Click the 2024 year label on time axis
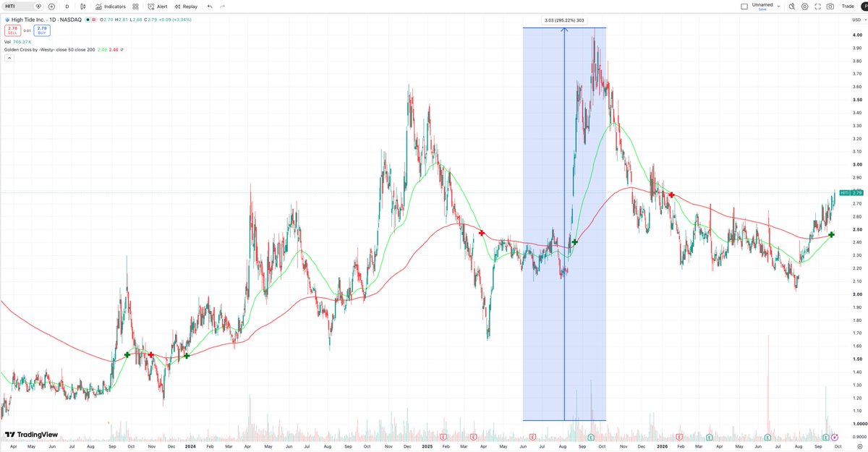 tap(191, 448)
